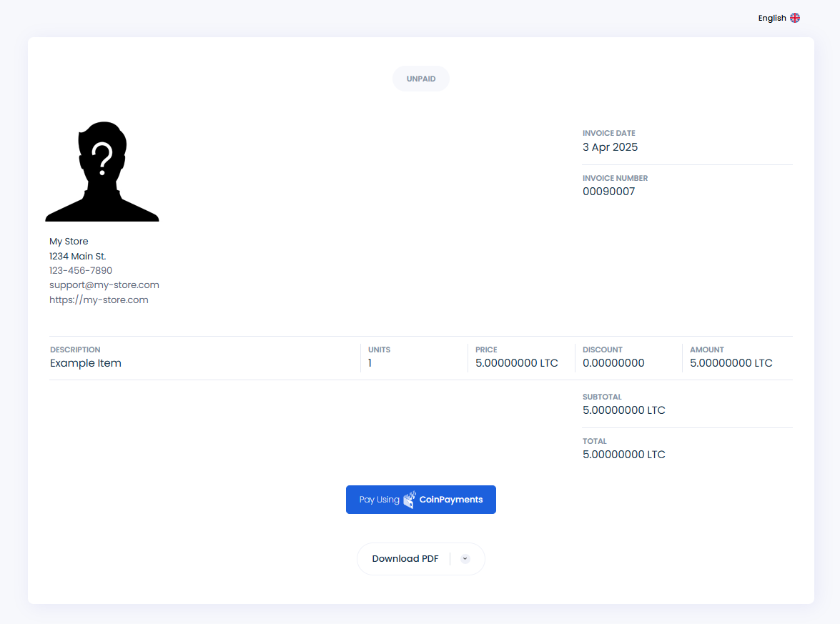Select the Example Item description text
Image resolution: width=840 pixels, height=624 pixels.
pyautogui.click(x=86, y=363)
